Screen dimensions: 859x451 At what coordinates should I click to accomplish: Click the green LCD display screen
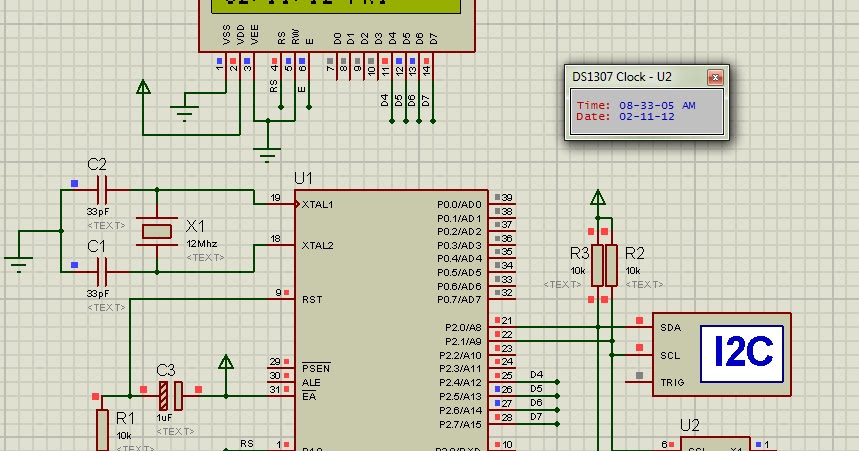tap(335, 5)
